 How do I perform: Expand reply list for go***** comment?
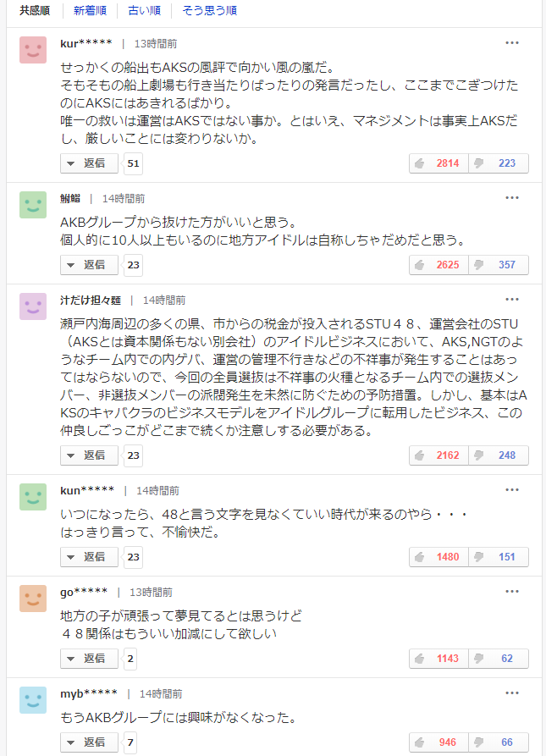tap(89, 658)
